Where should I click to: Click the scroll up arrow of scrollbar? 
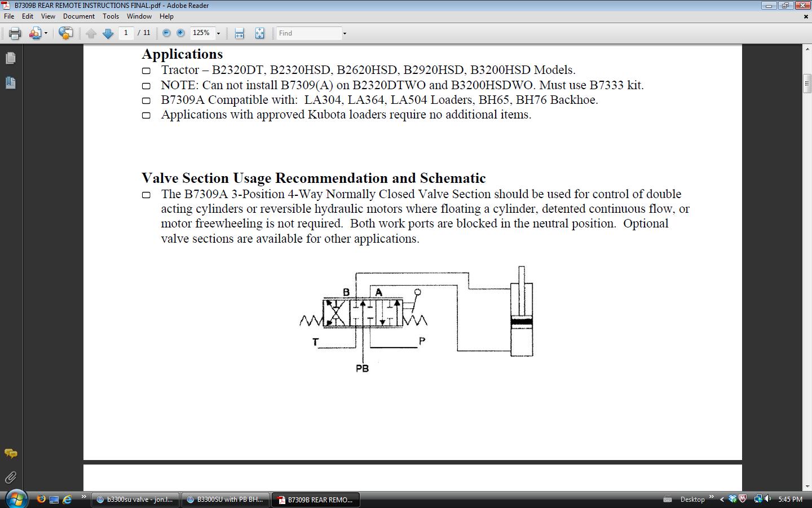[807, 49]
